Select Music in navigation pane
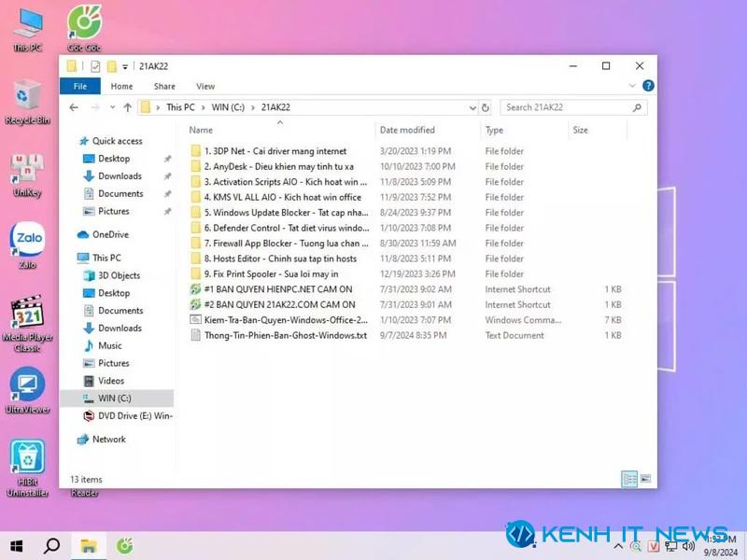Viewport: 747px width, 560px height. 110,345
